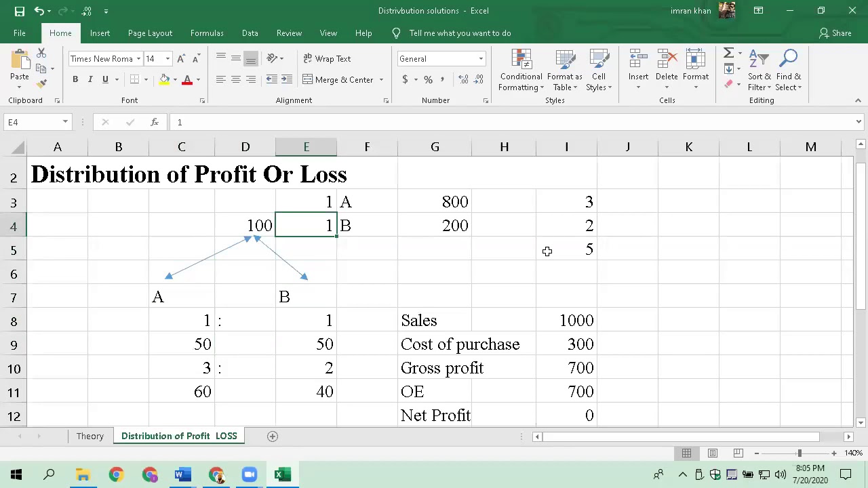Toggle underline formatting
This screenshot has height=488, width=868.
tap(105, 79)
